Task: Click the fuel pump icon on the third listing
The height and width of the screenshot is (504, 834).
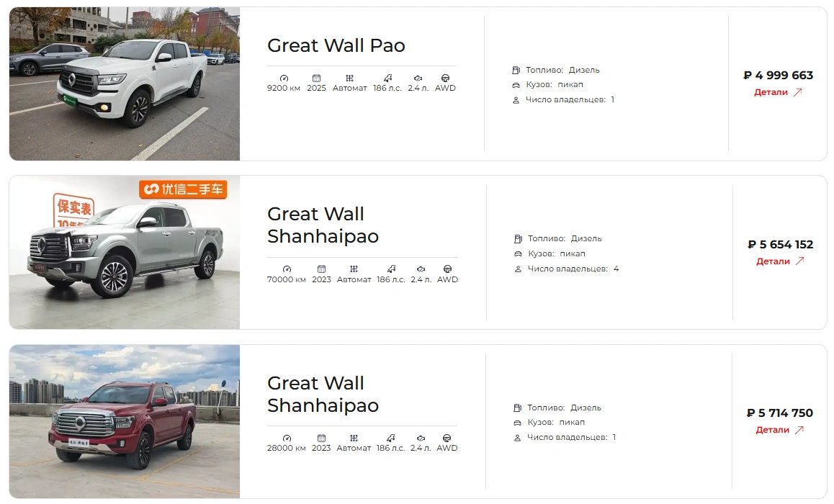Action: [x=517, y=408]
